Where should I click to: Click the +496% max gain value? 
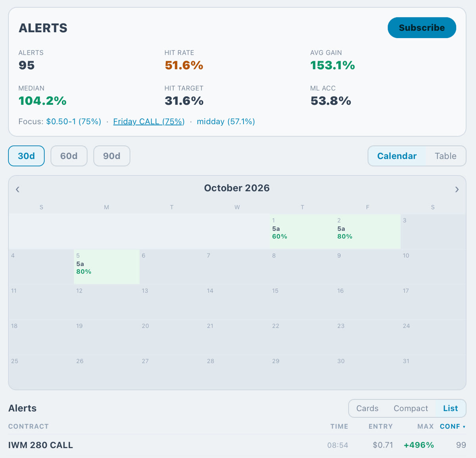(419, 445)
